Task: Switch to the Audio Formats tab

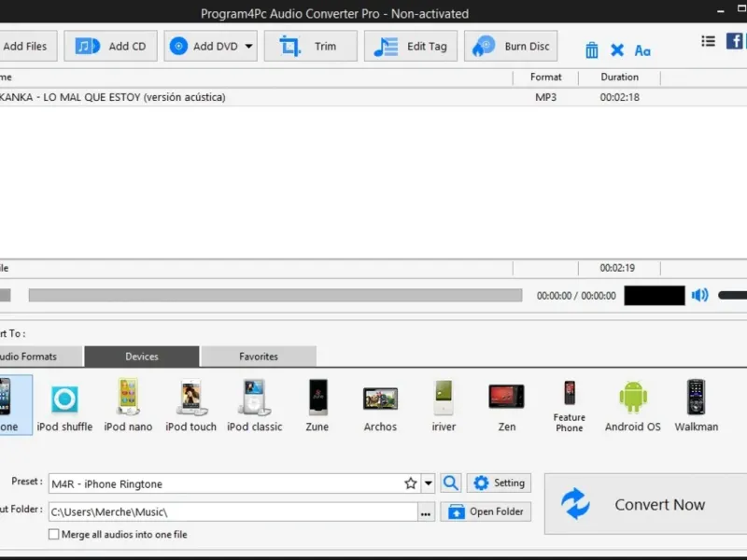Action: (x=41, y=357)
